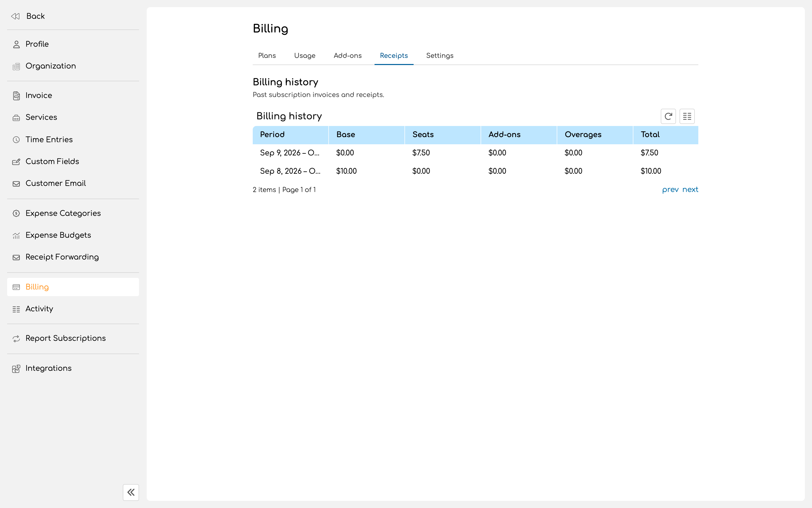Sort by the Add-ons column header
Viewport: 812px width, 508px height.
click(x=519, y=135)
